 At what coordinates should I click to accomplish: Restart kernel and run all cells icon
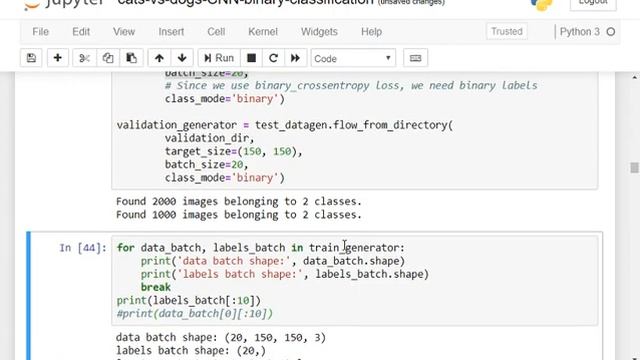[x=295, y=58]
